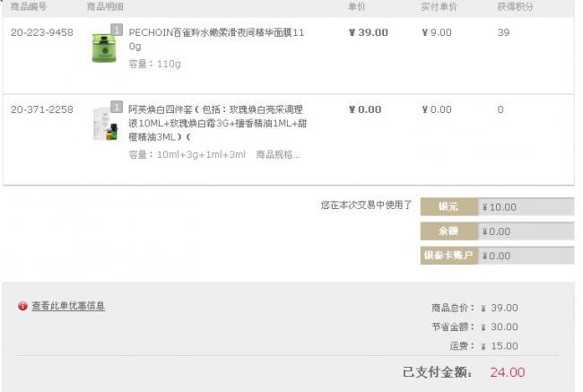Click the 已支付金额 total 24.00
Image resolution: width=583 pixels, height=392 pixels.
(x=507, y=372)
